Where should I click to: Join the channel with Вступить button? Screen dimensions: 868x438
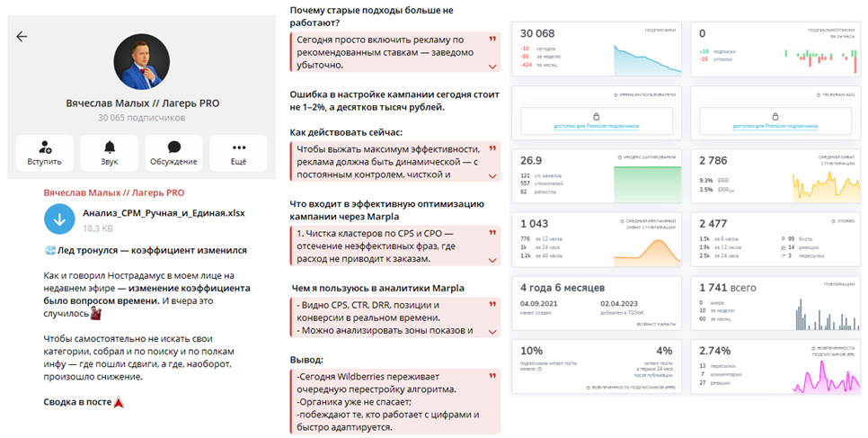coord(44,153)
